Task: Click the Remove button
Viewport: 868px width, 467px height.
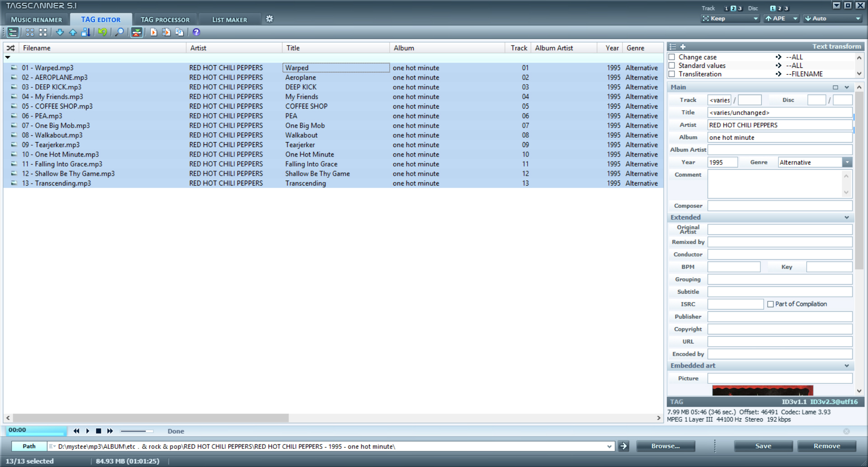Action: (x=827, y=446)
